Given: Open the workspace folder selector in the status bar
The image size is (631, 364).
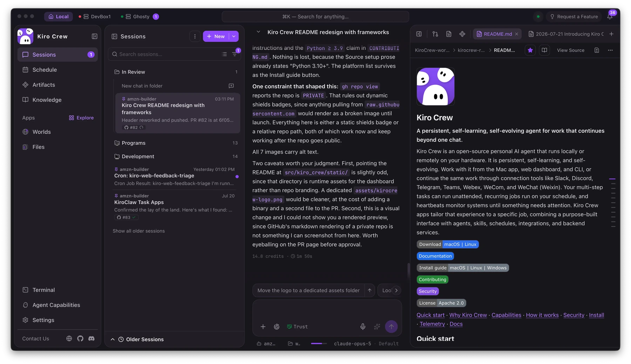Looking at the screenshot, I should point(294,344).
